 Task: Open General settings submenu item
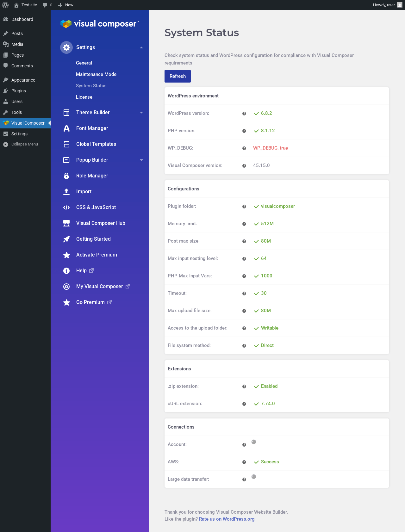click(84, 63)
